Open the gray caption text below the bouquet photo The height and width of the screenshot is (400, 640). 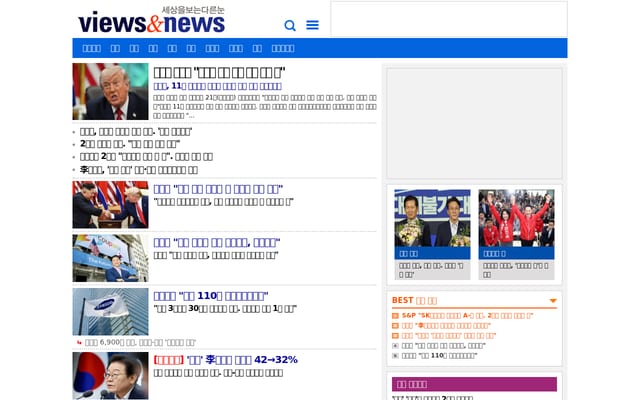432,270
